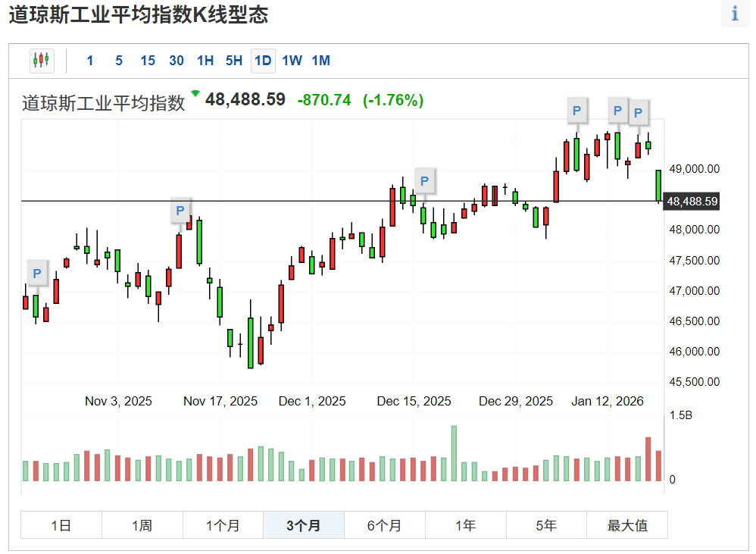756x554 pixels.
Task: Switch to the 6个月 range tab
Action: (385, 524)
